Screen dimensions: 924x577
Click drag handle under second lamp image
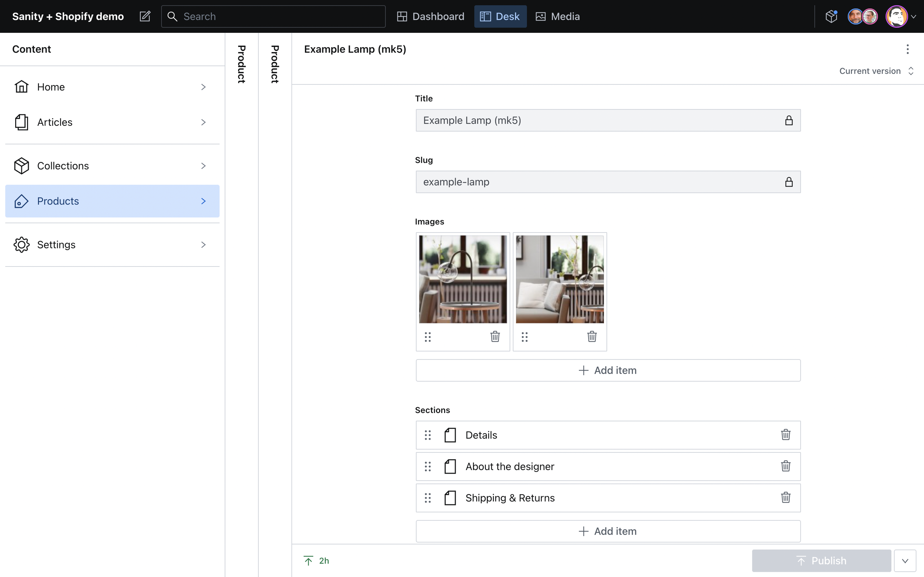525,337
